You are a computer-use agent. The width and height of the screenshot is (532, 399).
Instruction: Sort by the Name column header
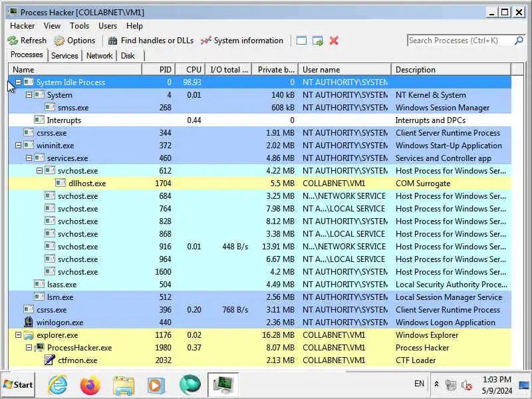(x=75, y=70)
